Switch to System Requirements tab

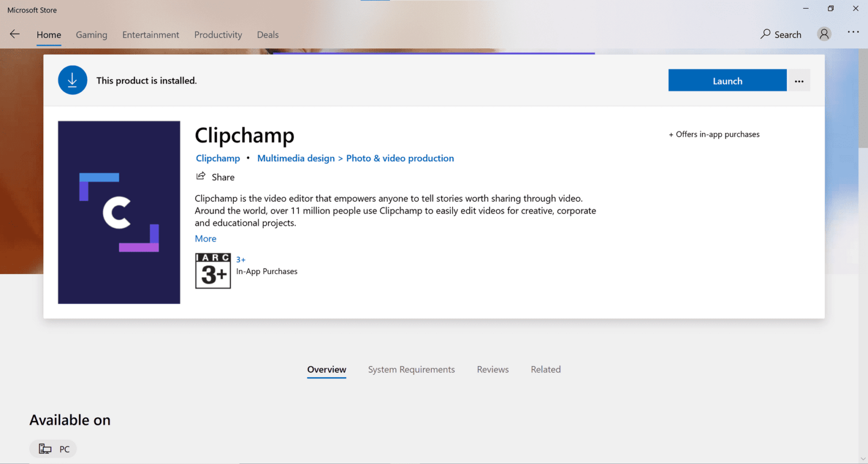click(x=412, y=370)
